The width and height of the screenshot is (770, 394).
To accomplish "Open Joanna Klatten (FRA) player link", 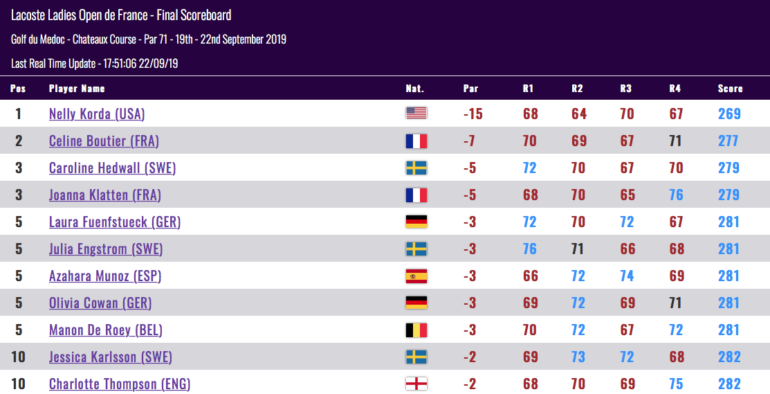I will (105, 195).
